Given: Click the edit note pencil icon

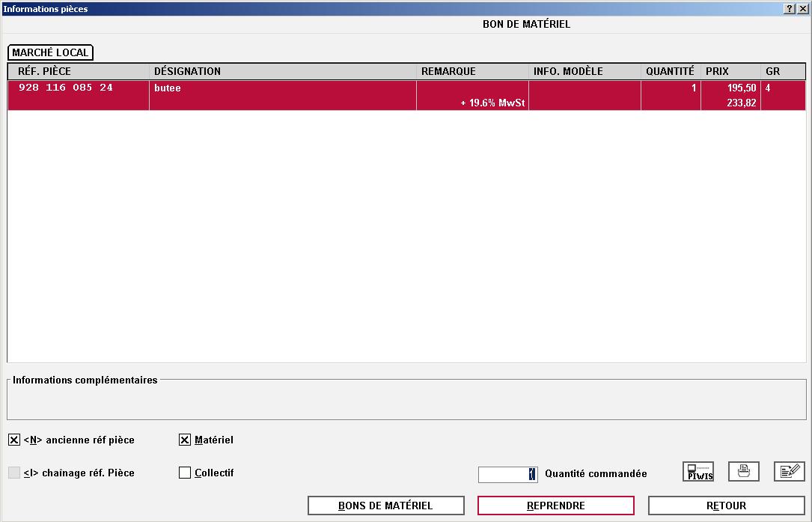Looking at the screenshot, I should (790, 472).
